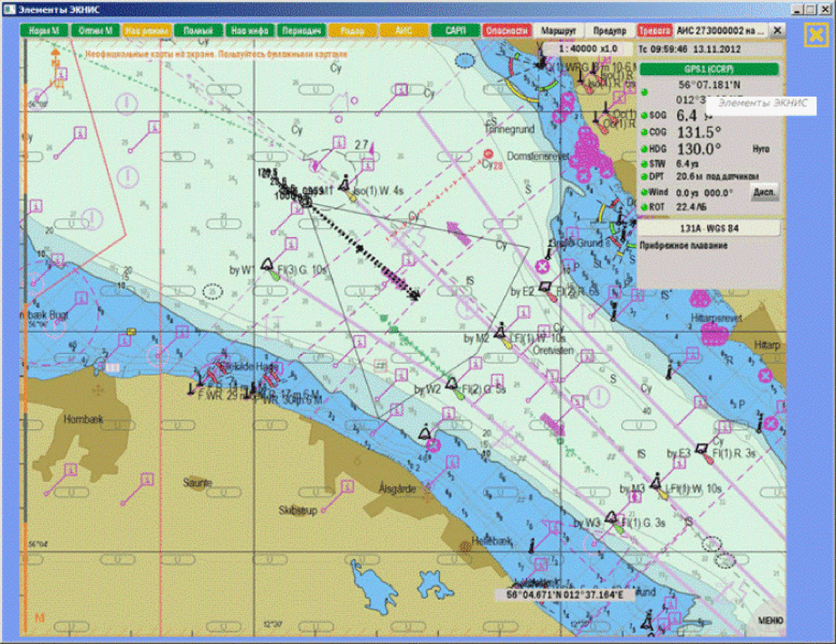Open the chart scale 1:40000 selector
Screen dimensions: 836x644
click(x=588, y=48)
